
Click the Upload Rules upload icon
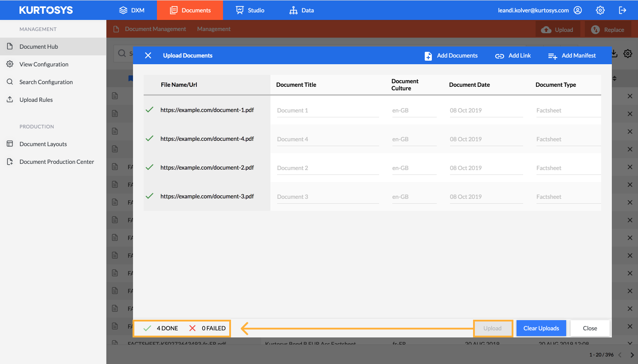pyautogui.click(x=10, y=99)
